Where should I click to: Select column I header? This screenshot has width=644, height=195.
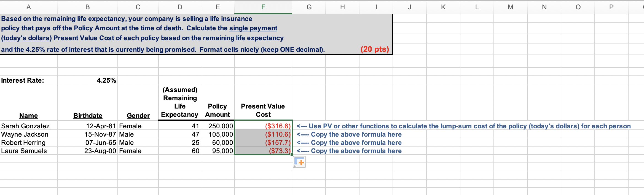pos(376,7)
